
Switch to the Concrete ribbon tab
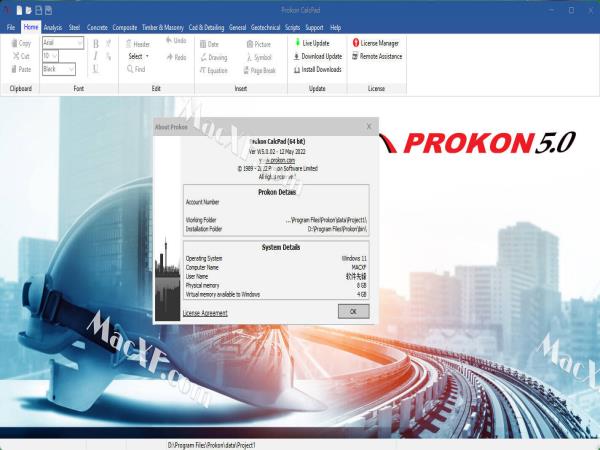(97, 28)
